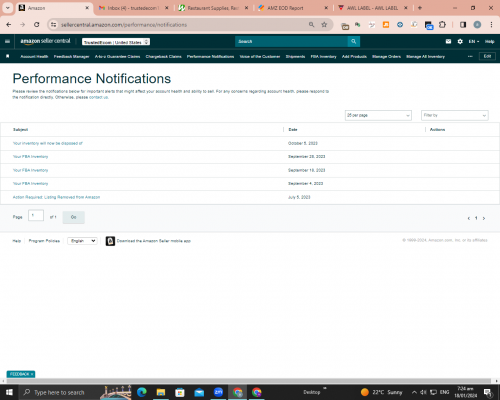The width and height of the screenshot is (500, 400).
Task: Open Account Health in the nav bar
Action: click(34, 57)
